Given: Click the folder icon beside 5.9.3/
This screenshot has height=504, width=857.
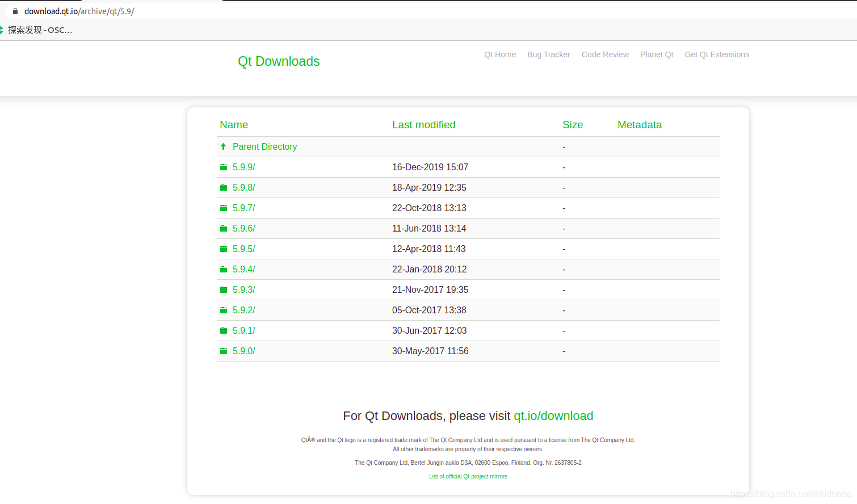Looking at the screenshot, I should coord(224,290).
